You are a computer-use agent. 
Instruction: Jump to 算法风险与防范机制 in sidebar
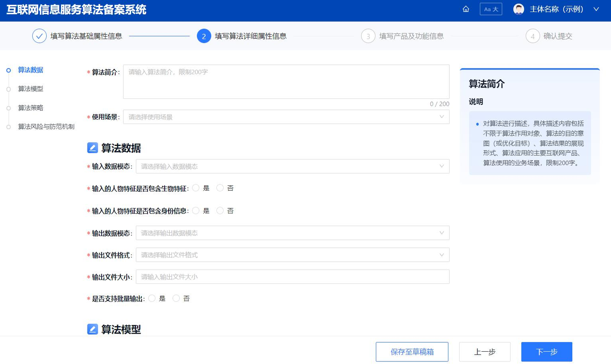pyautogui.click(x=46, y=126)
